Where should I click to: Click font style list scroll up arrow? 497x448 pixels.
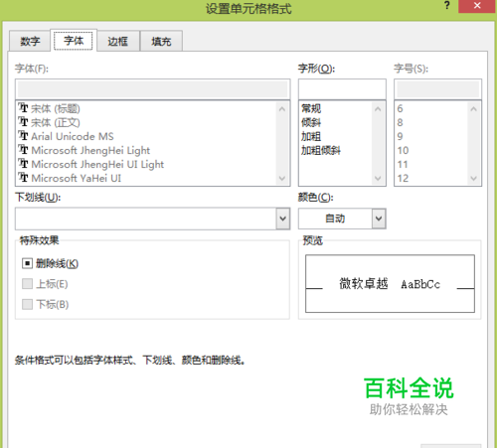click(378, 109)
